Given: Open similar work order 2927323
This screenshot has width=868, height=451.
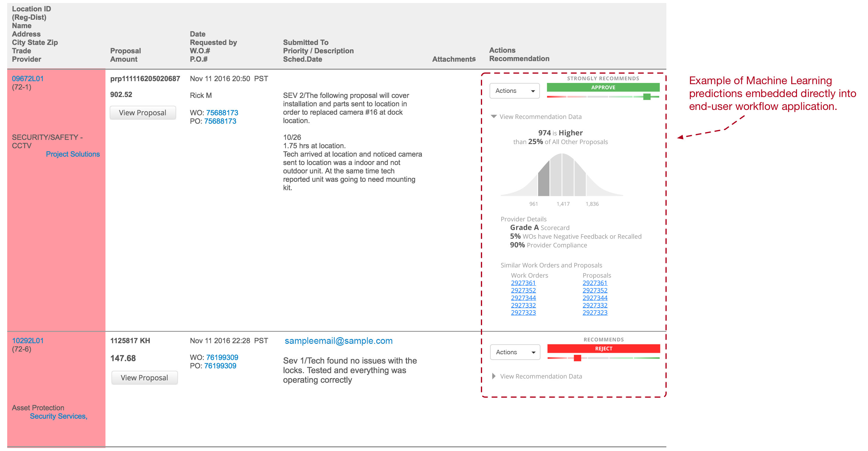Looking at the screenshot, I should [x=523, y=313].
